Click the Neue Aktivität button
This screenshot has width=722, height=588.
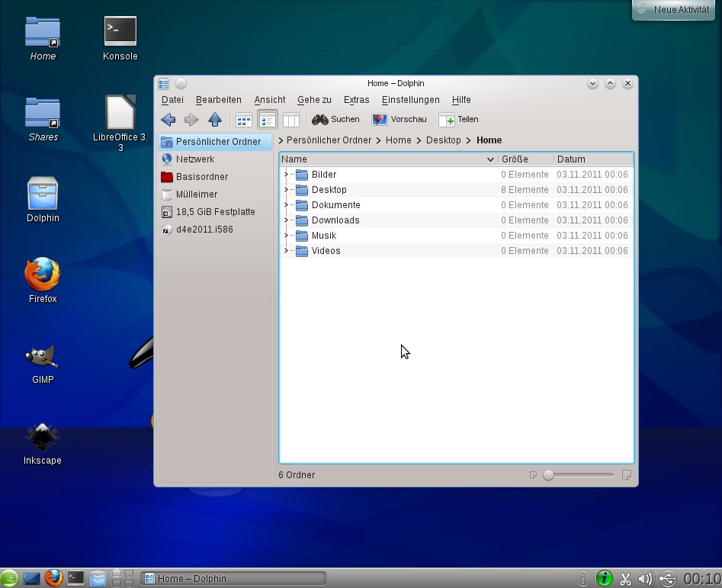pos(673,10)
